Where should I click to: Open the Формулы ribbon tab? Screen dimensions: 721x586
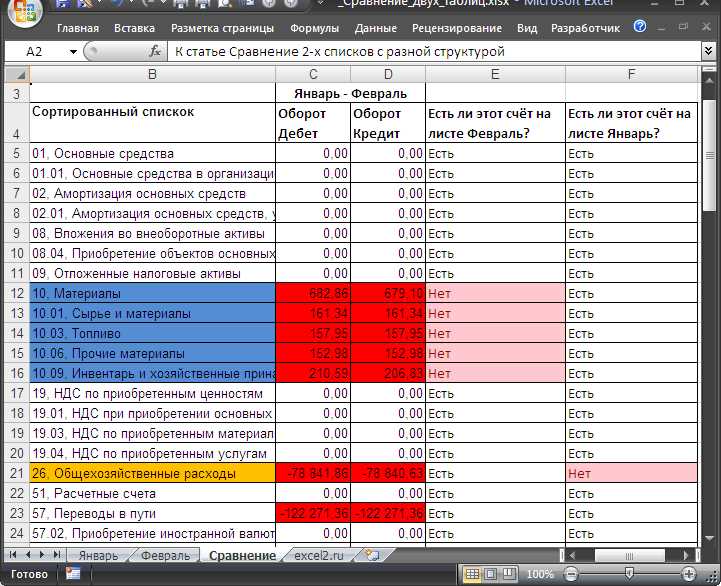315,28
